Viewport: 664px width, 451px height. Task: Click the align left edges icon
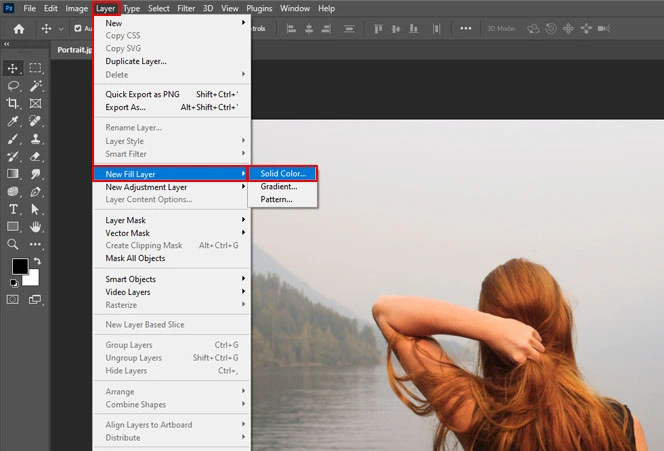(x=291, y=28)
